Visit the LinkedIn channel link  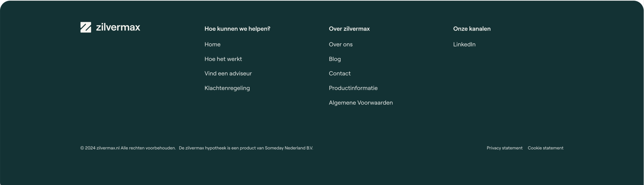pyautogui.click(x=464, y=44)
